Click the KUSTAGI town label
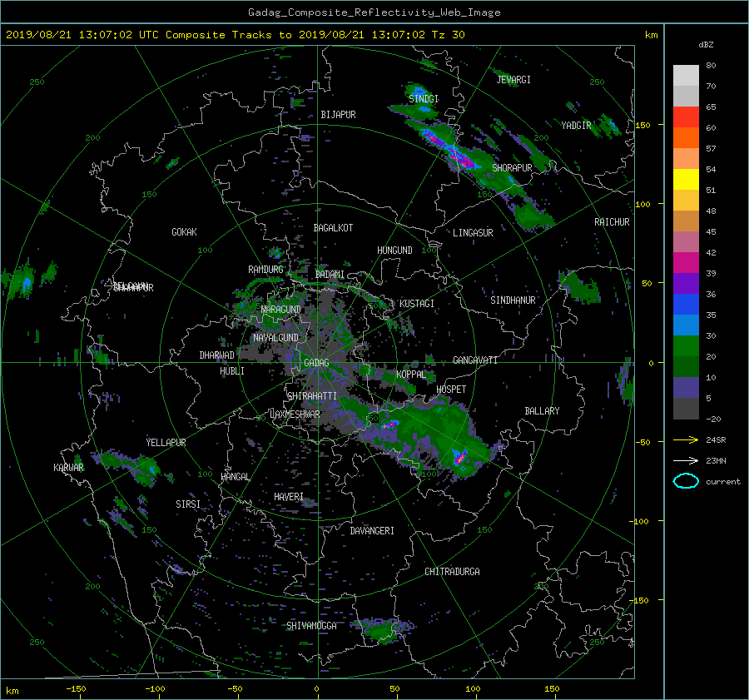Image resolution: width=749 pixels, height=700 pixels. (417, 304)
